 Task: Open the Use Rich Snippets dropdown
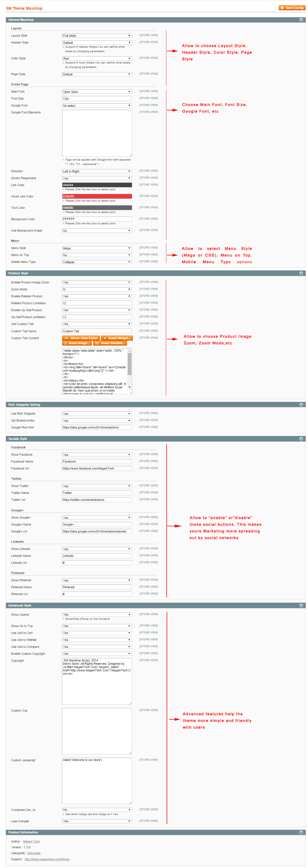[x=97, y=414]
